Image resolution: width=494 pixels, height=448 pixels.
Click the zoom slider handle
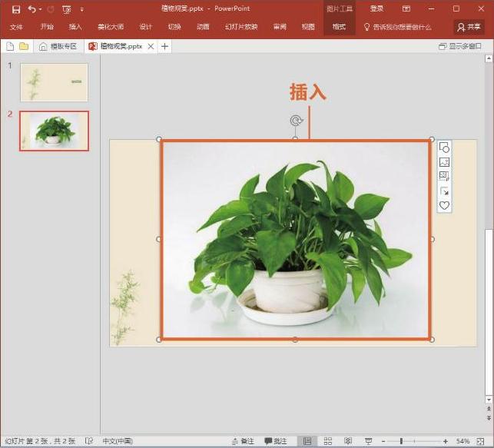[x=401, y=441]
